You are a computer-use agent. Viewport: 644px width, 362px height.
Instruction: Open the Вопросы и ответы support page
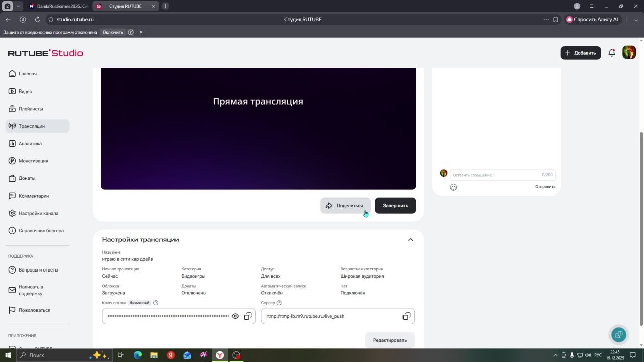point(37,270)
